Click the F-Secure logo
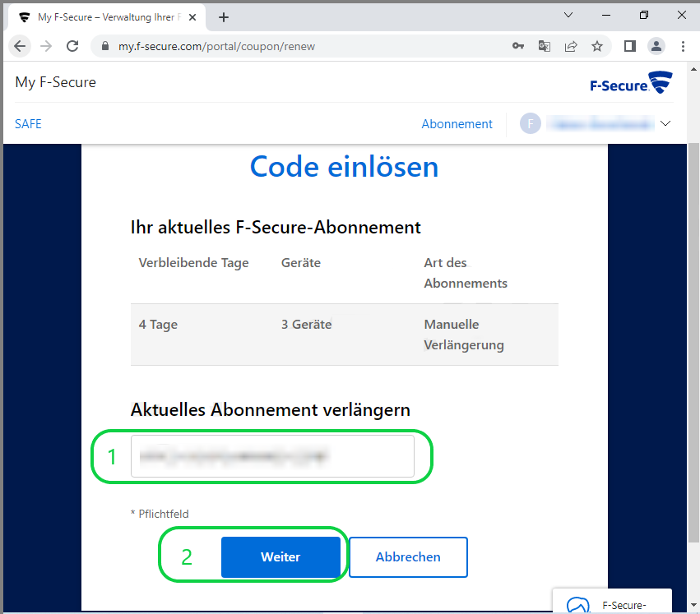Image resolution: width=700 pixels, height=614 pixels. (631, 82)
